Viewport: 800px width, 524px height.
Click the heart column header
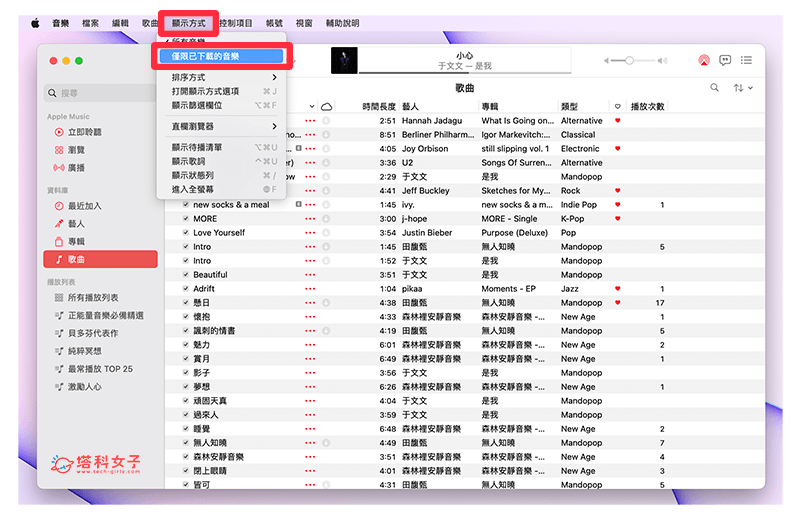coord(618,107)
